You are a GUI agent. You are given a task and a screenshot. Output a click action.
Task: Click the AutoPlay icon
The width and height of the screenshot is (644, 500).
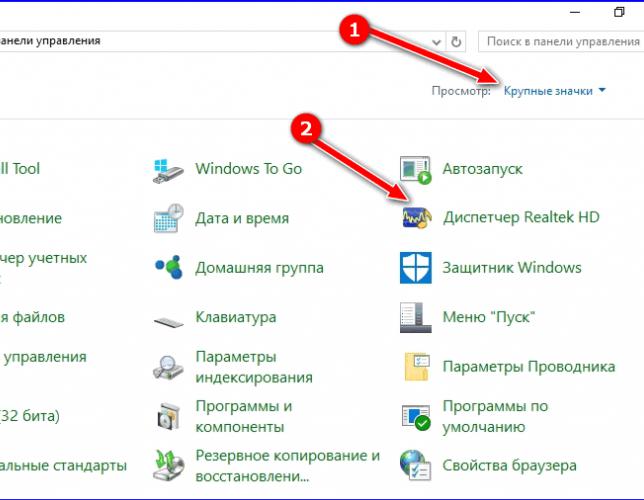(x=416, y=170)
